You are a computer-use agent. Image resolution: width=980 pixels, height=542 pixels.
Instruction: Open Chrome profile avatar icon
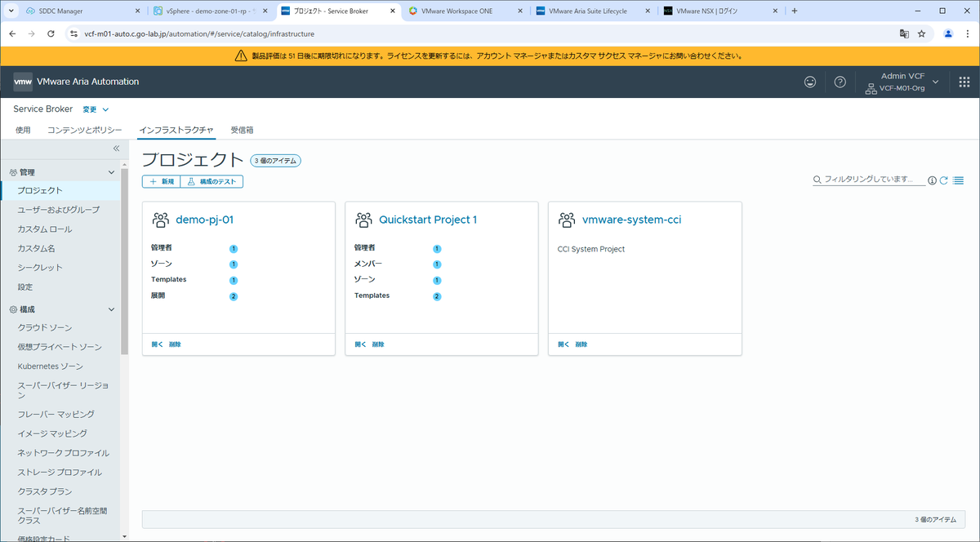[x=948, y=33]
